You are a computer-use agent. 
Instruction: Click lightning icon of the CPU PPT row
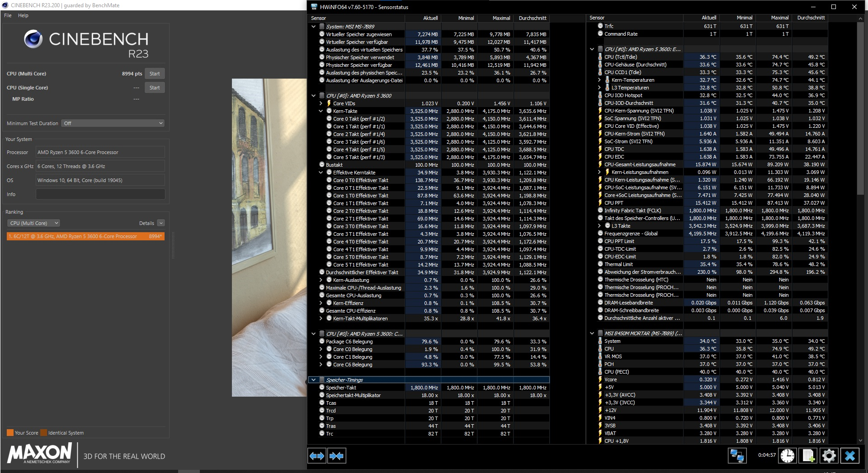(600, 203)
